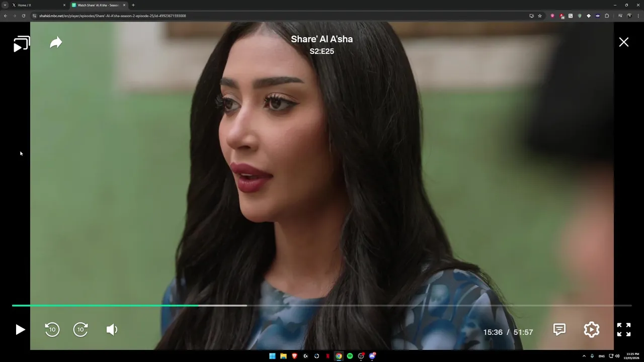
Task: Switch to the Home / X tab
Action: point(39,5)
